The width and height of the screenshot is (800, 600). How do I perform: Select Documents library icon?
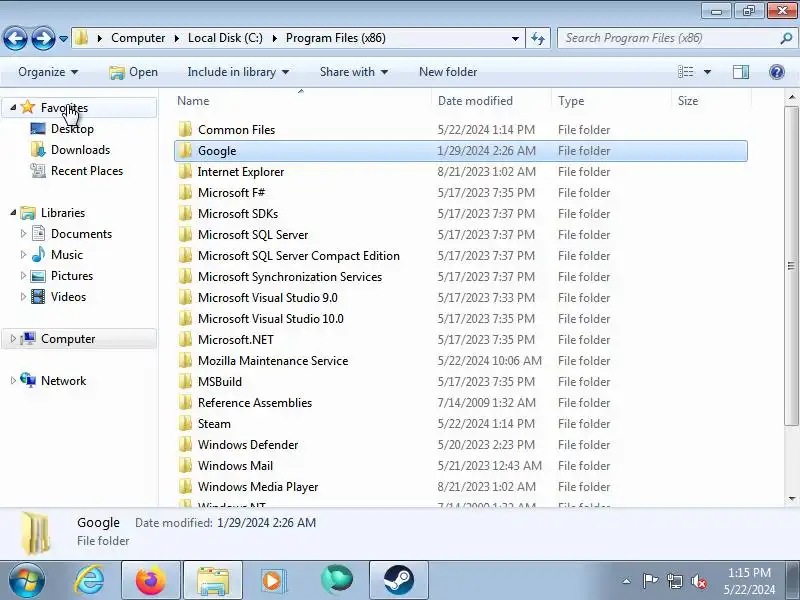pos(38,233)
